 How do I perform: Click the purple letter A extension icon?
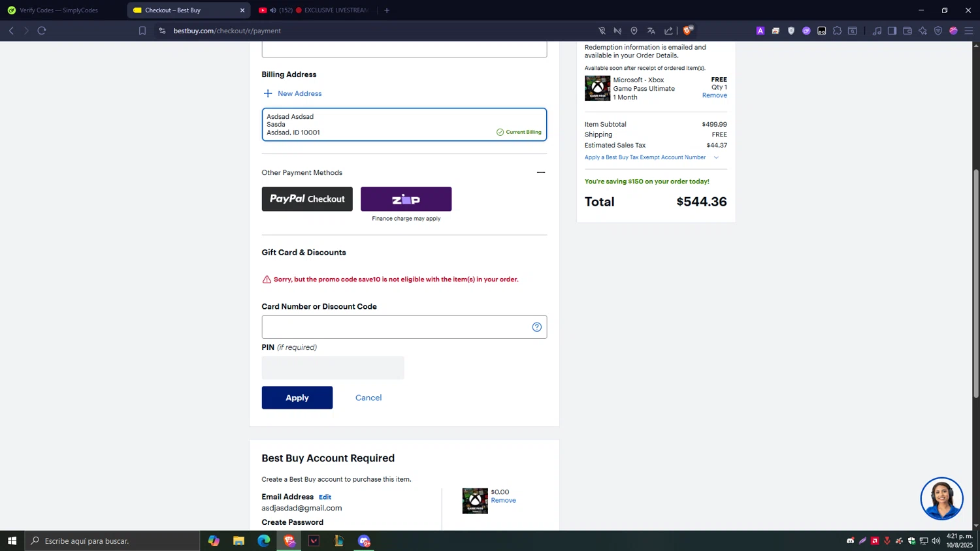coord(760,31)
